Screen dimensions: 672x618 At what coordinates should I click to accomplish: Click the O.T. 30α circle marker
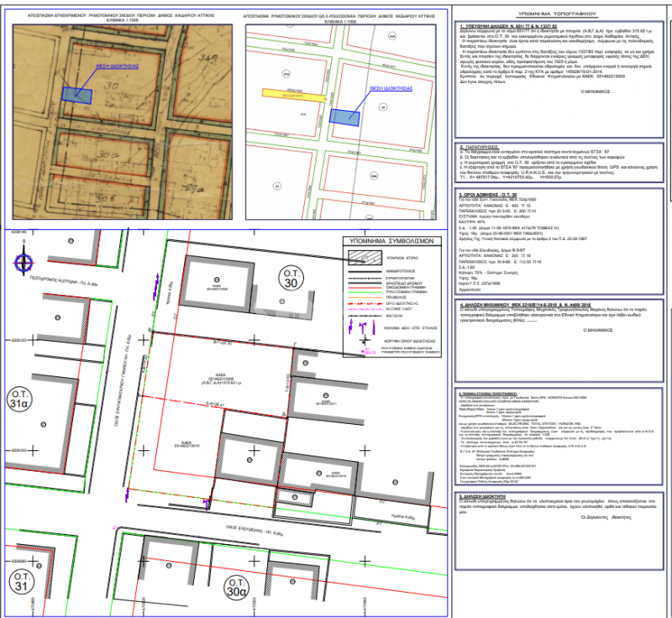pos(236,588)
